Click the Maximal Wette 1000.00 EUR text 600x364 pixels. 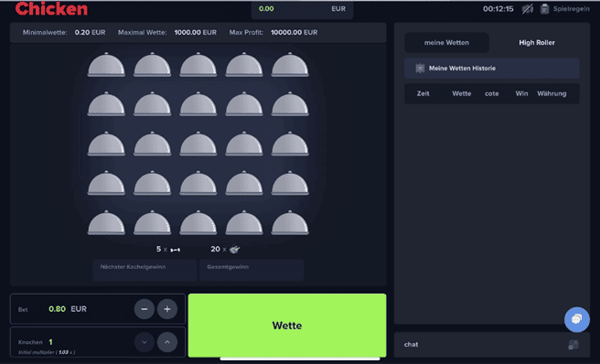click(167, 33)
